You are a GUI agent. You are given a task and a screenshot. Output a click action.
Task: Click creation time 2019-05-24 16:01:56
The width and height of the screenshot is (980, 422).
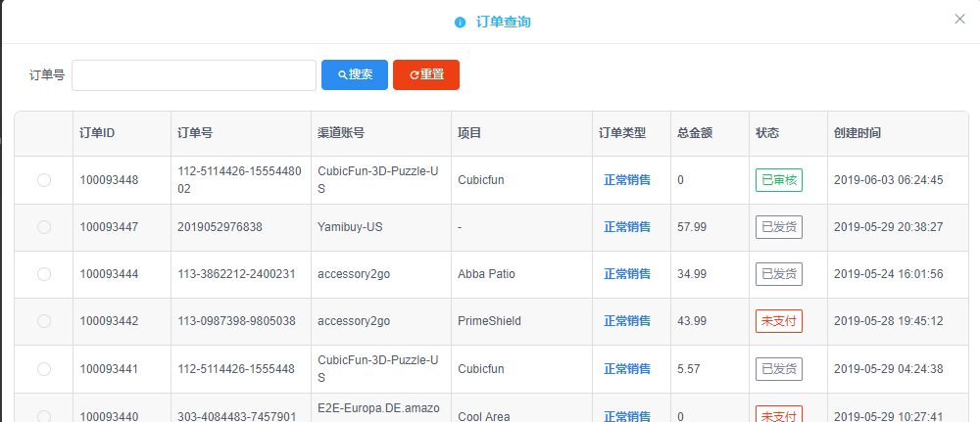pos(889,274)
